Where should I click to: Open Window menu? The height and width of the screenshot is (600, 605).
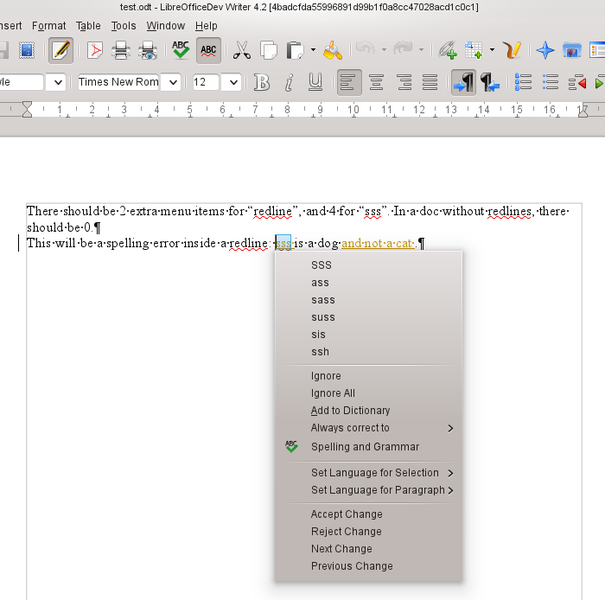point(166,26)
